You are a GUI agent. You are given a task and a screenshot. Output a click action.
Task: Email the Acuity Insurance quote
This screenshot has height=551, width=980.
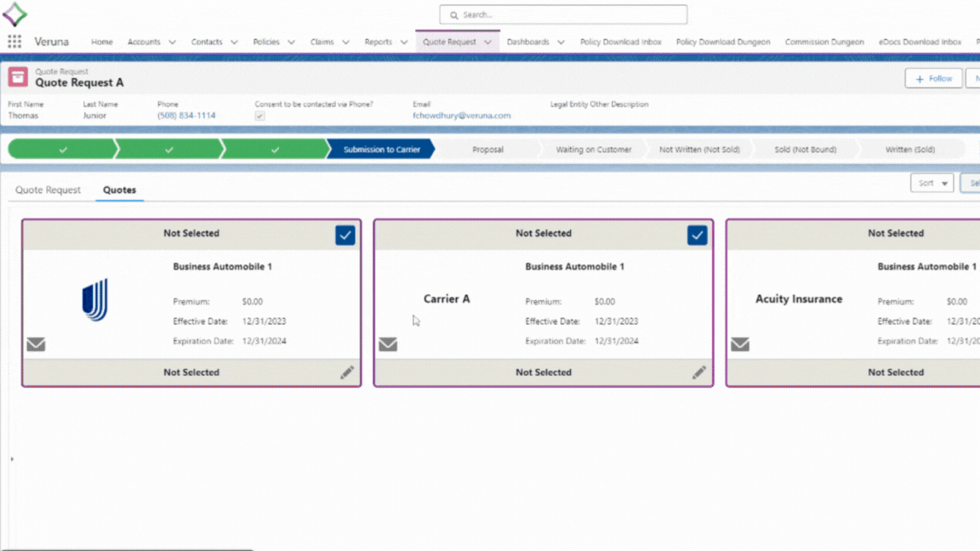coord(740,344)
